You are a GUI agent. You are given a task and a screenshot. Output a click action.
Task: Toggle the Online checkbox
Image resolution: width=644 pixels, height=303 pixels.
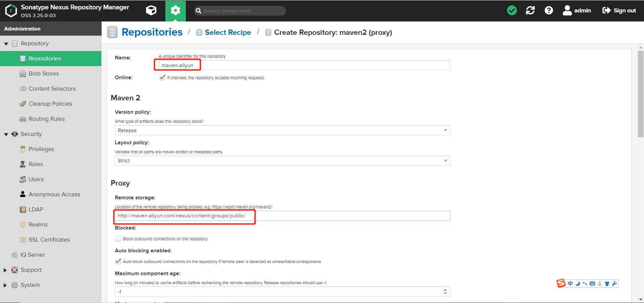162,78
